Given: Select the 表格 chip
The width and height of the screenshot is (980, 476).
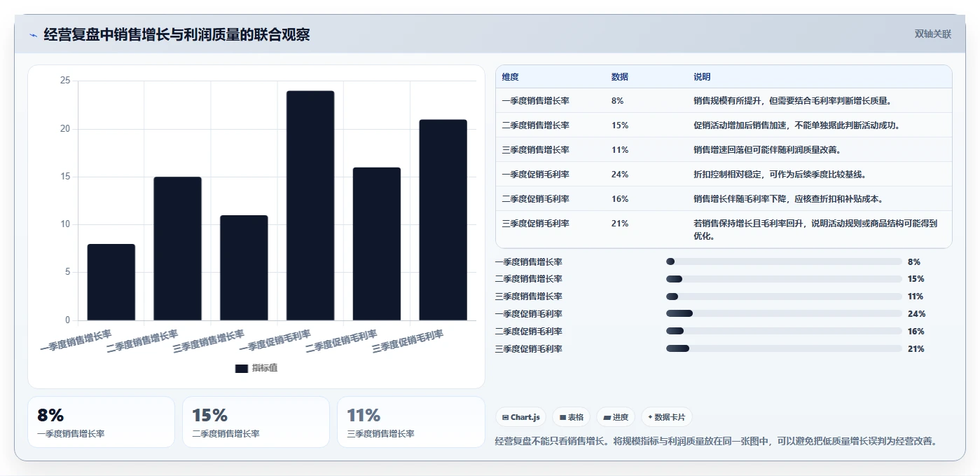Looking at the screenshot, I should [x=572, y=417].
